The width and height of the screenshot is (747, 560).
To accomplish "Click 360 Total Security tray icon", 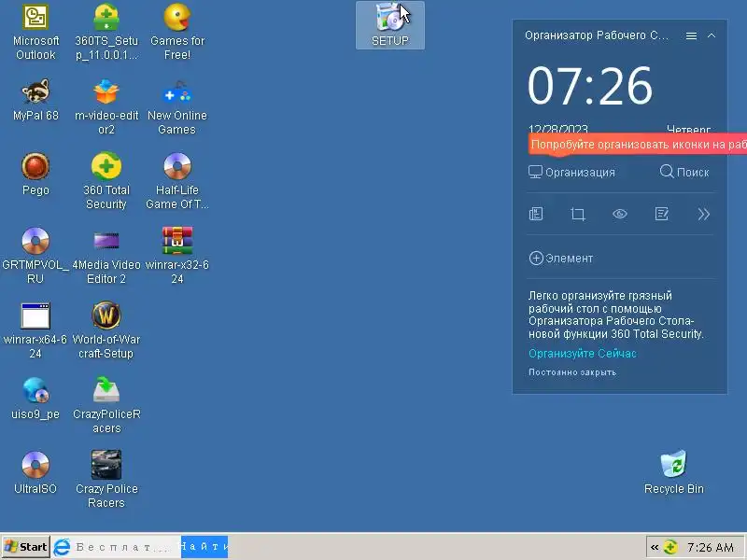I will click(x=670, y=547).
